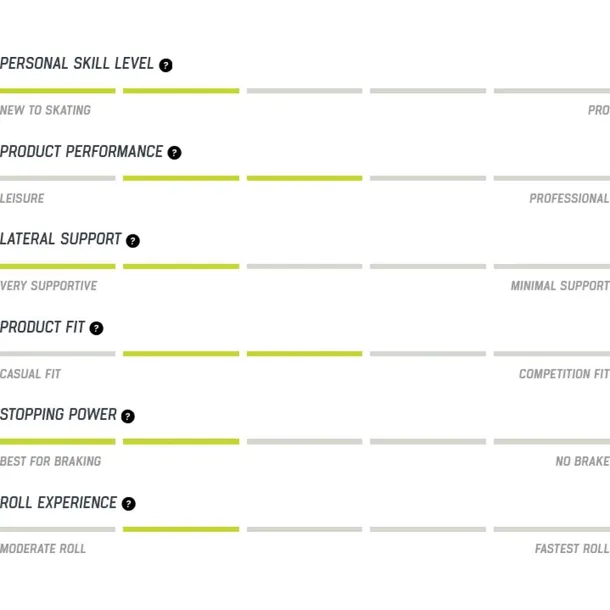The width and height of the screenshot is (610, 610).
Task: Click the second Roll Experience bar segment
Action: coord(181,529)
